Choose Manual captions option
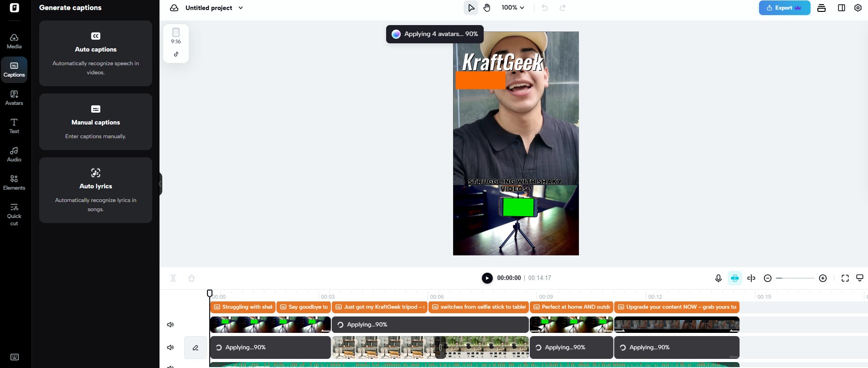This screenshot has height=368, width=868. click(x=96, y=122)
